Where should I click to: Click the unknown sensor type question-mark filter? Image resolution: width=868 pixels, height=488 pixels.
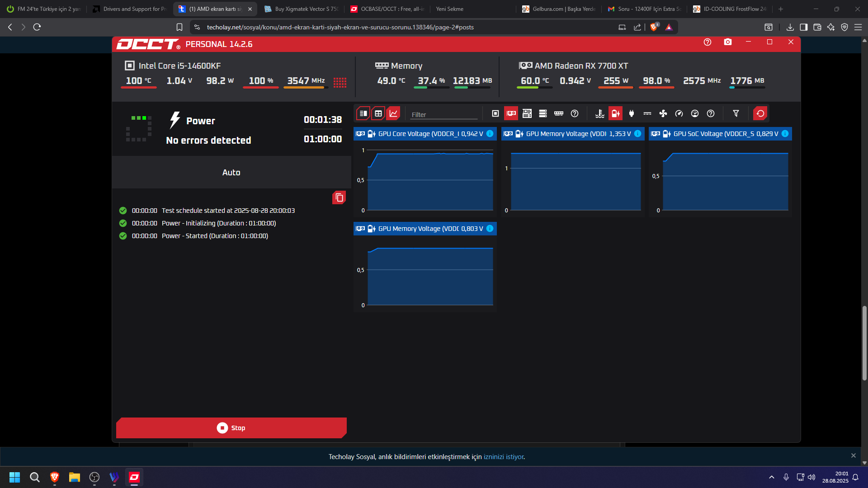coord(711,113)
